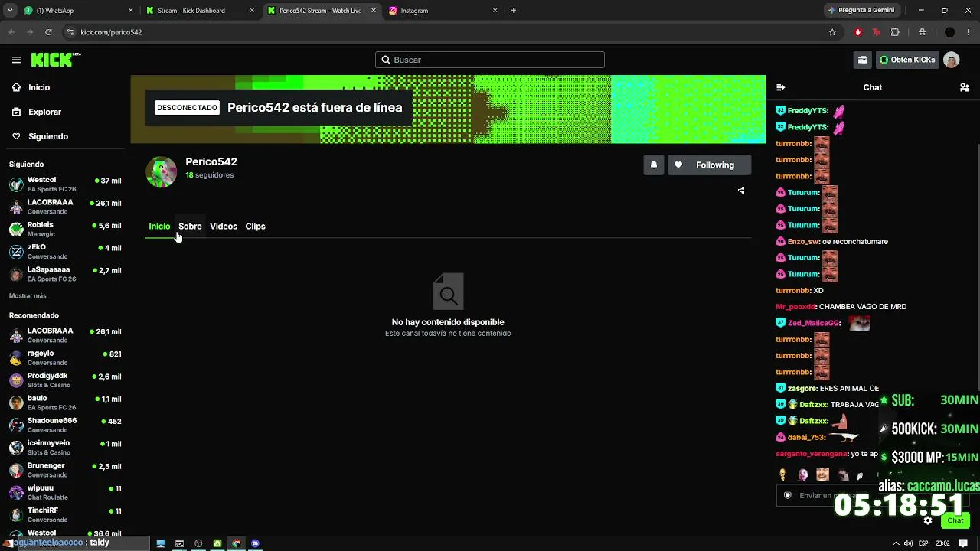Open Prodigyddk recommended channel
Image resolution: width=980 pixels, height=551 pixels.
click(x=65, y=380)
